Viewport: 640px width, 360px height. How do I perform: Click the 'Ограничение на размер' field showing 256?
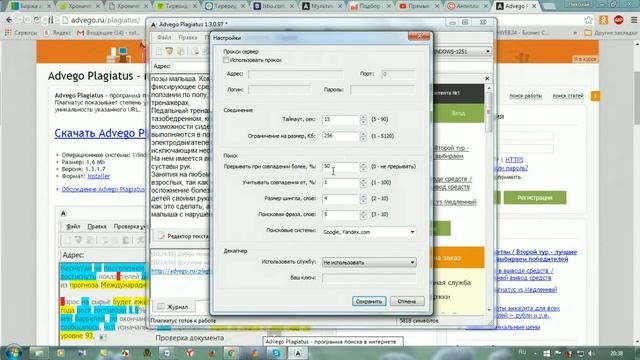pyautogui.click(x=341, y=136)
